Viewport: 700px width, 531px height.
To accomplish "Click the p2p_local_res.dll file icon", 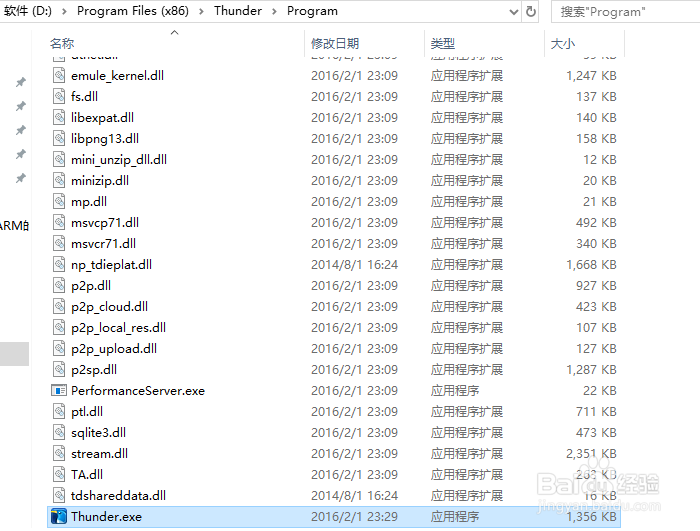I will click(x=59, y=327).
